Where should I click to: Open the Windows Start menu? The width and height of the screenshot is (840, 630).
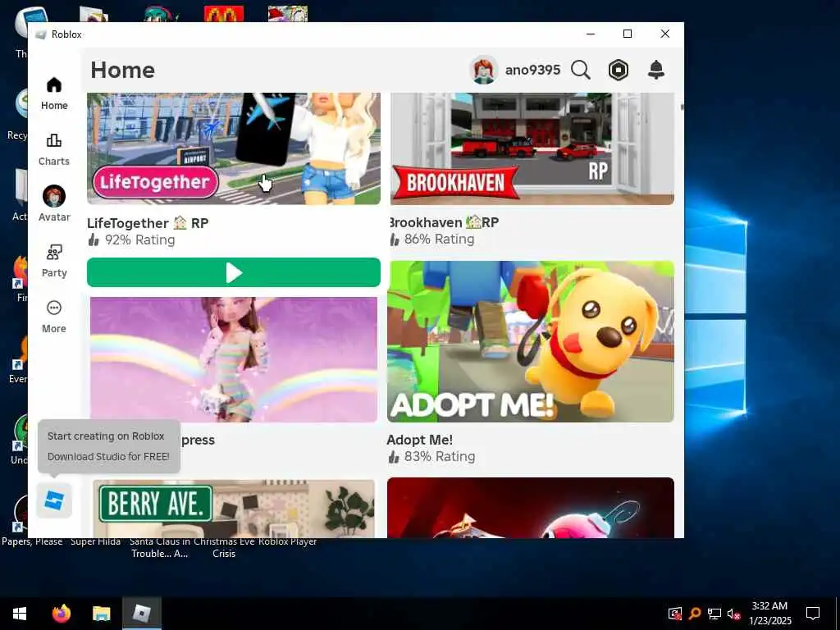pos(20,614)
